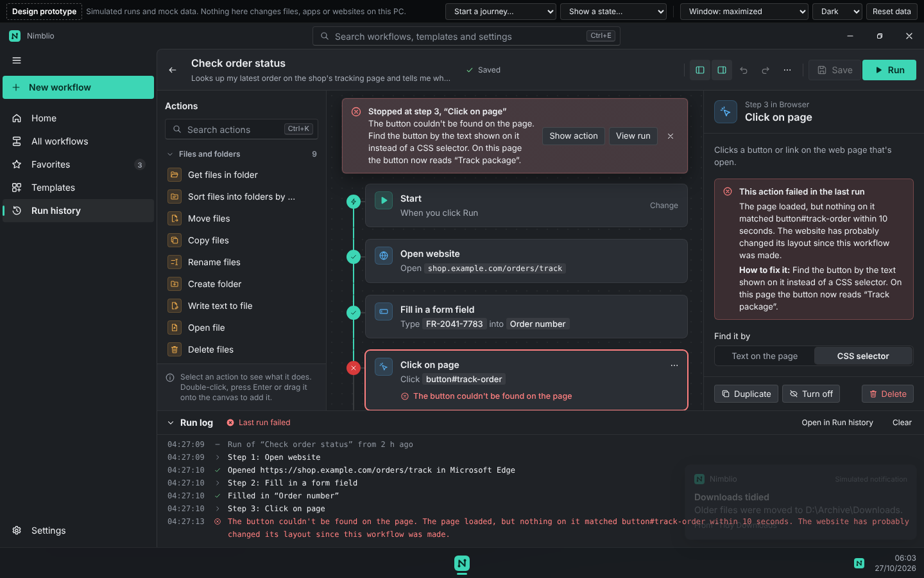
Task: Open Favorites in the sidebar
Action: click(x=78, y=164)
